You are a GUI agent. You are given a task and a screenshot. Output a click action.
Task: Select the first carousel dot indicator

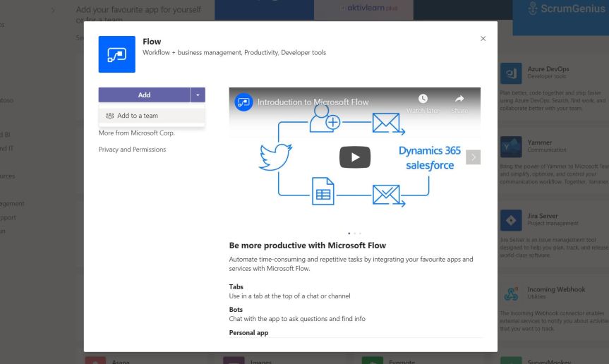[349, 233]
